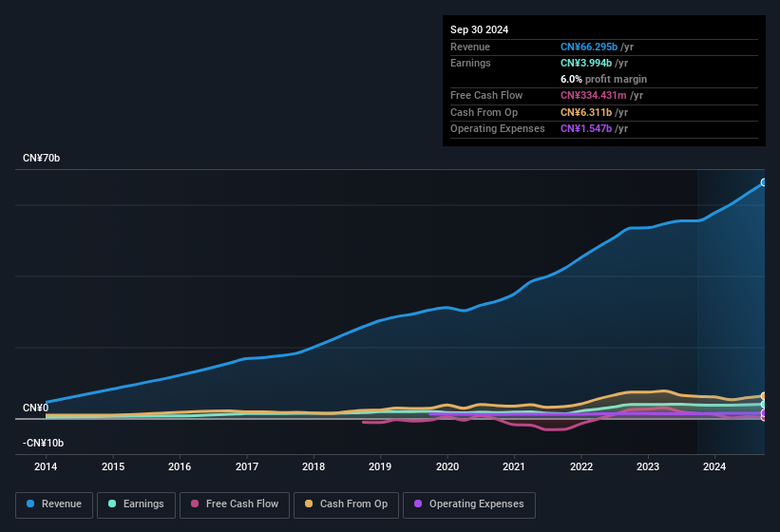Click the CN¥334.431m free cash flow value

594,95
